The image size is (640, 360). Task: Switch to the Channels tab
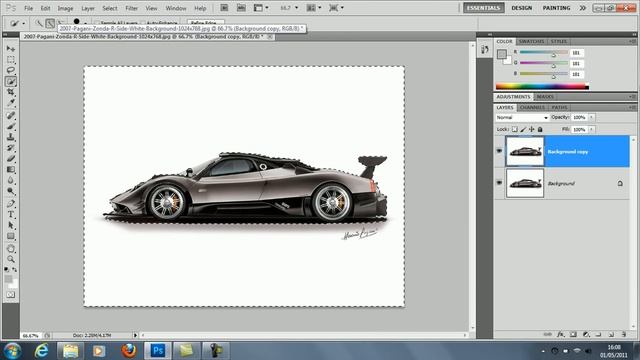coord(532,107)
